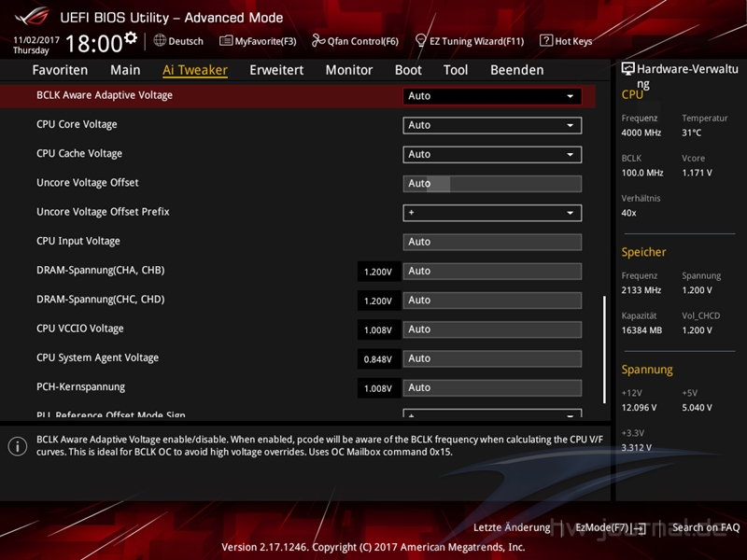
Task: Click the PCH-Kernspannung Auto field
Action: point(492,388)
